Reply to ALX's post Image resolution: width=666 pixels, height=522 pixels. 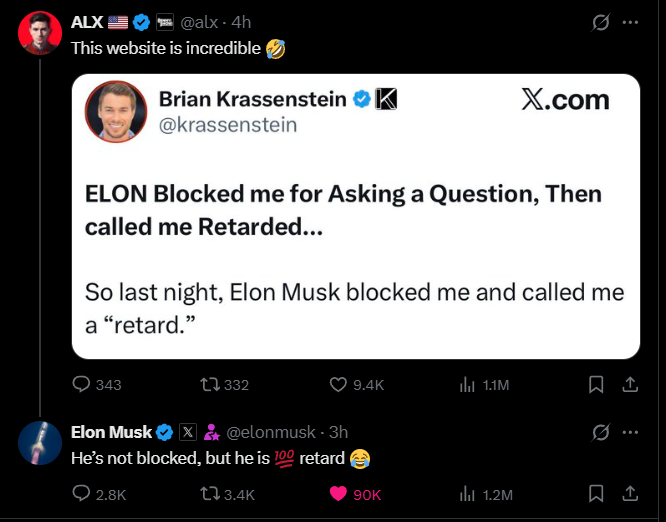(82, 385)
